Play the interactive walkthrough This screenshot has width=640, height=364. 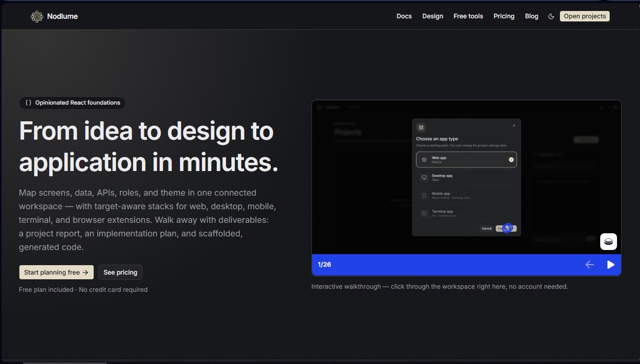click(x=611, y=265)
